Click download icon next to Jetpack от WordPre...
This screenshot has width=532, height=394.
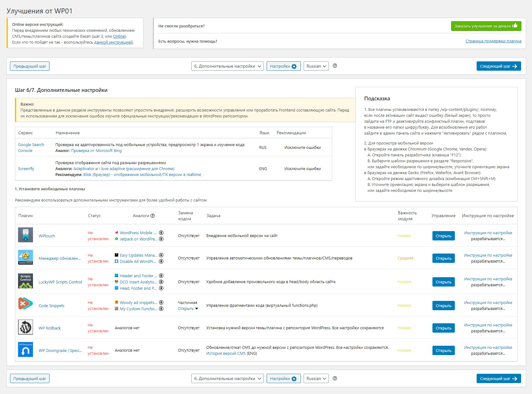tap(161, 239)
